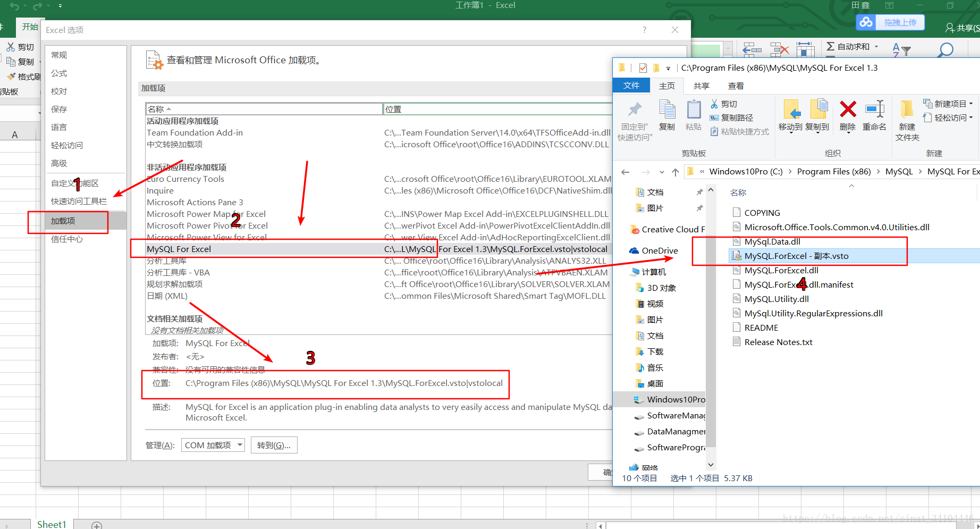
Task: Switch to the Share tab in Explorer
Action: (x=702, y=86)
